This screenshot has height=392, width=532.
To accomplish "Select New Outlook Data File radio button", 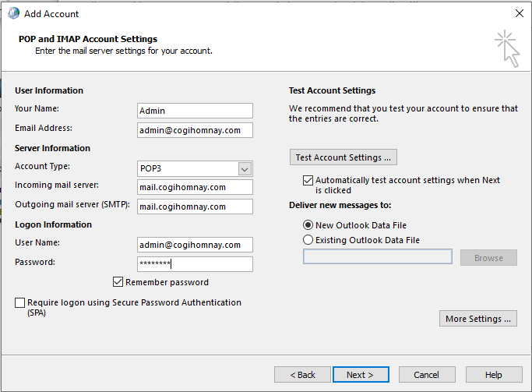I will [308, 225].
